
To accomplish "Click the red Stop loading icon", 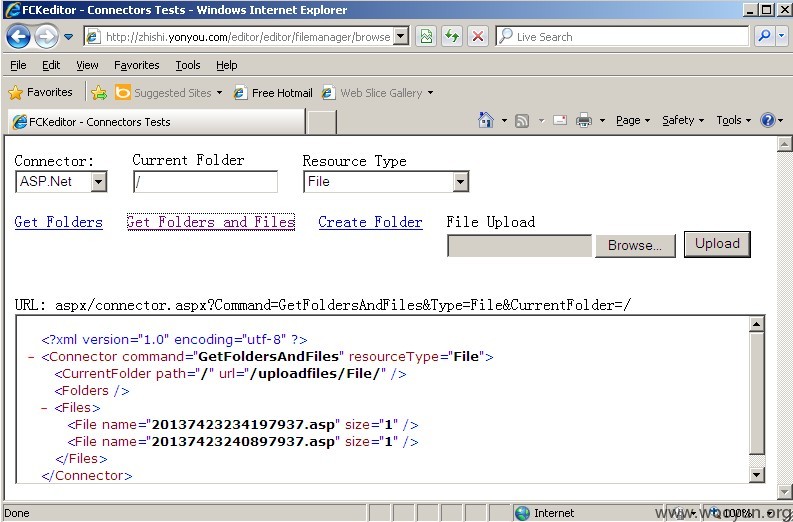I will click(477, 36).
